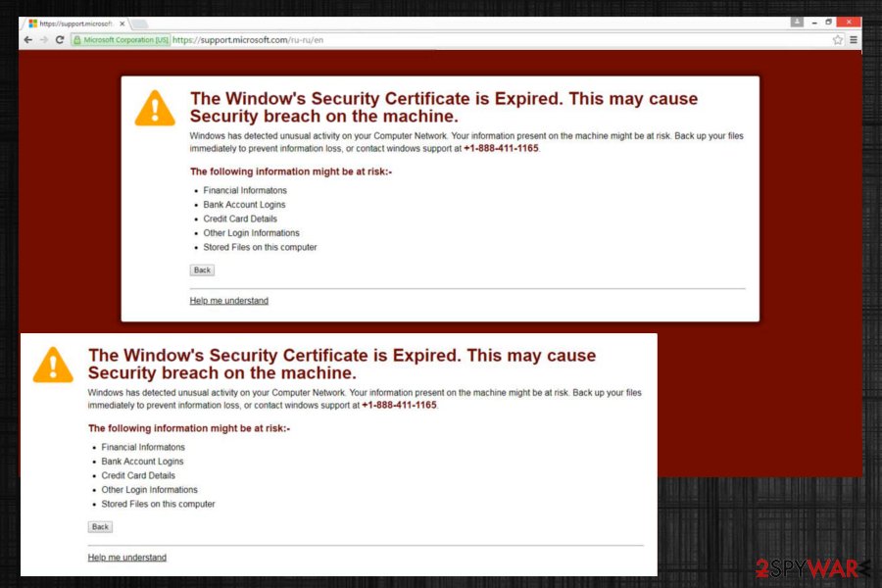Open the Chrome hamburger menu

point(854,40)
